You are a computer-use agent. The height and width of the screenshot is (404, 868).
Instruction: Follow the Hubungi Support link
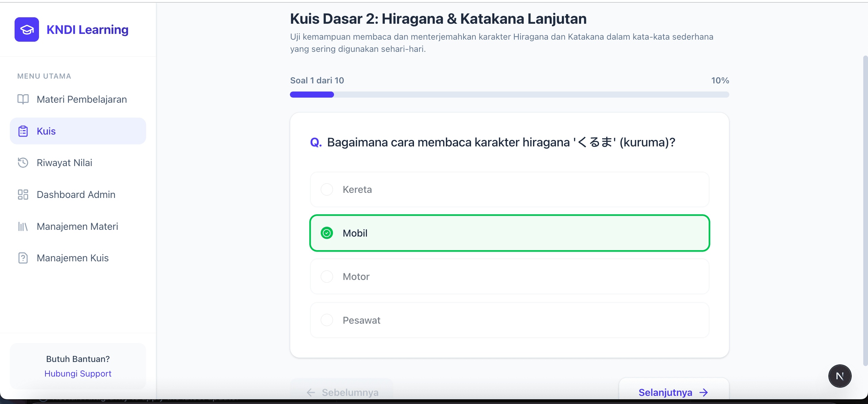[78, 373]
